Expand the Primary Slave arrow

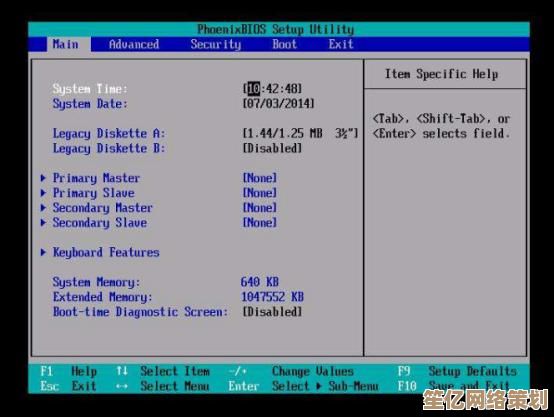[43, 193]
